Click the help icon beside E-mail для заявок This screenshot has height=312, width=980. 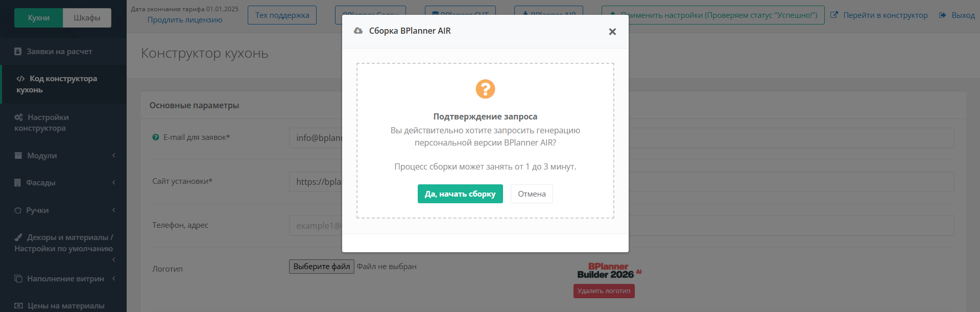(x=156, y=137)
